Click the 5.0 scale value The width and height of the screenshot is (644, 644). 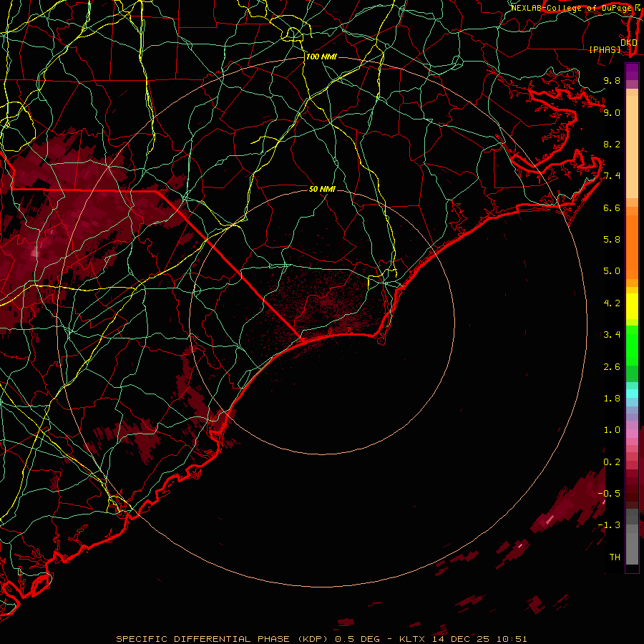[x=612, y=271]
